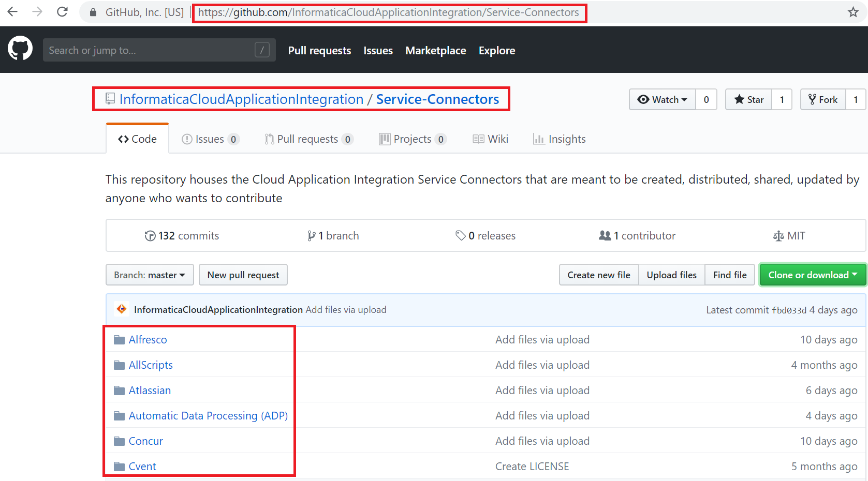Open the Branch: master dropdown
Viewport: 868px width, 481px height.
150,275
